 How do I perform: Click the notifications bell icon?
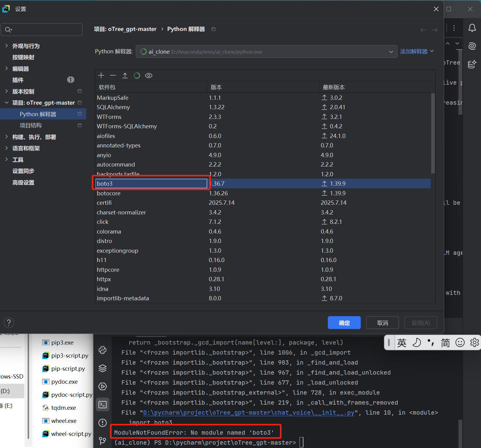pos(472,28)
